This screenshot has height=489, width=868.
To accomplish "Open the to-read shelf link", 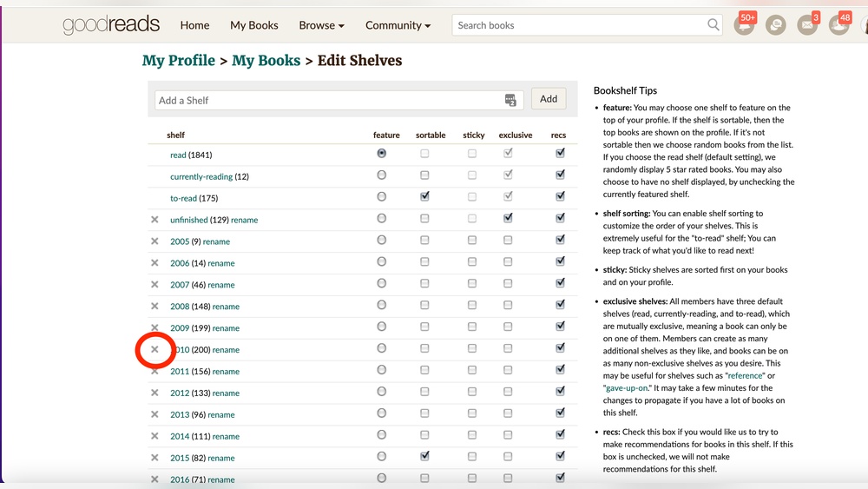I will click(x=183, y=198).
